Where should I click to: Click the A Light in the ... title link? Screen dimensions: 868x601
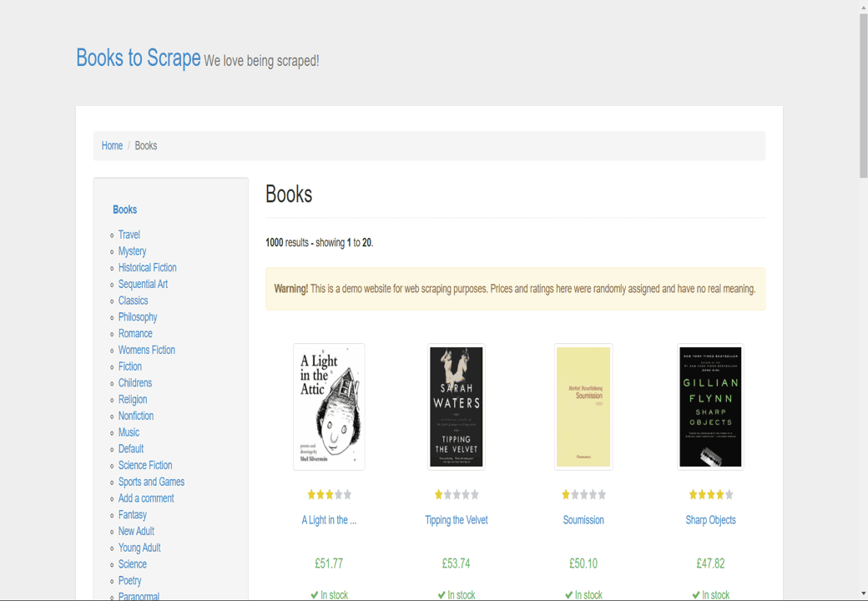pyautogui.click(x=329, y=520)
